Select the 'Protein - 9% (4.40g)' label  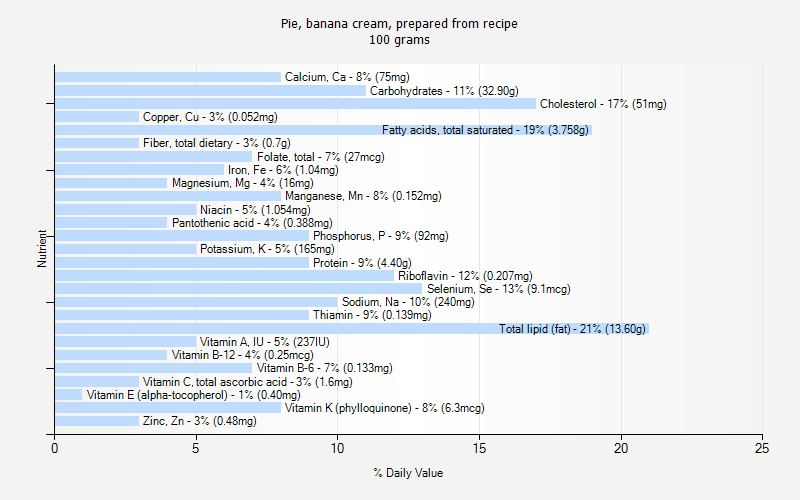click(362, 263)
